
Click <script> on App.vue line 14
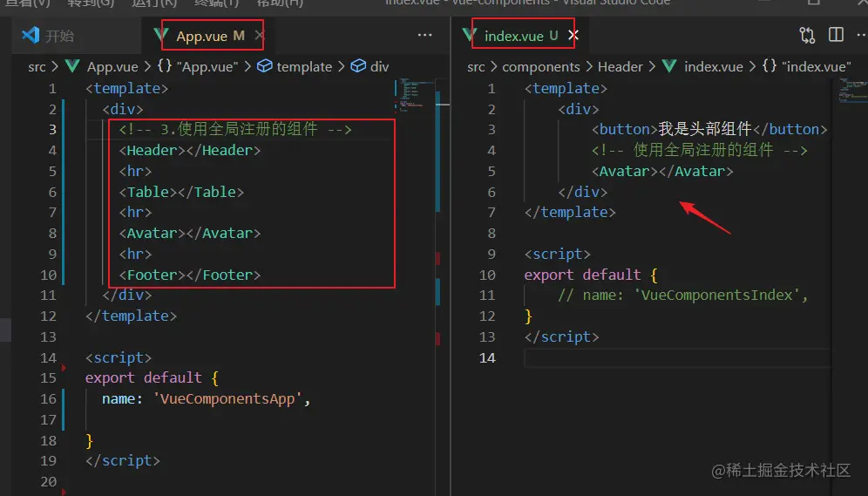tap(119, 357)
